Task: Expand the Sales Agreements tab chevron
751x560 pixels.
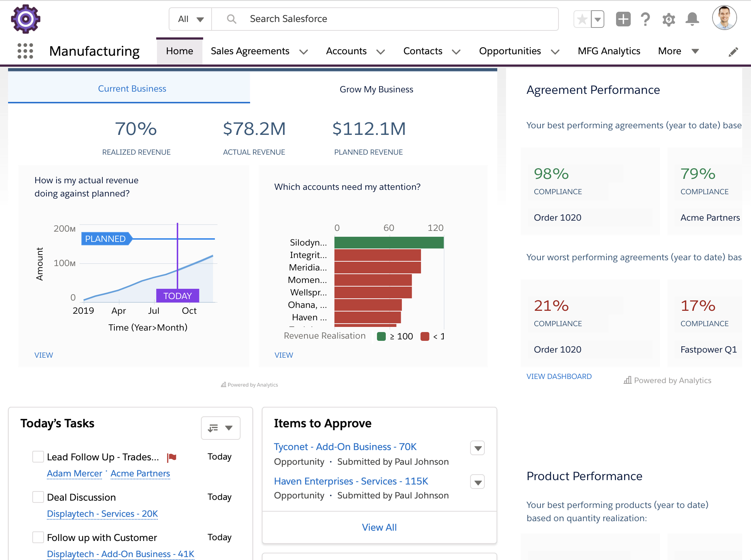Action: pos(304,52)
